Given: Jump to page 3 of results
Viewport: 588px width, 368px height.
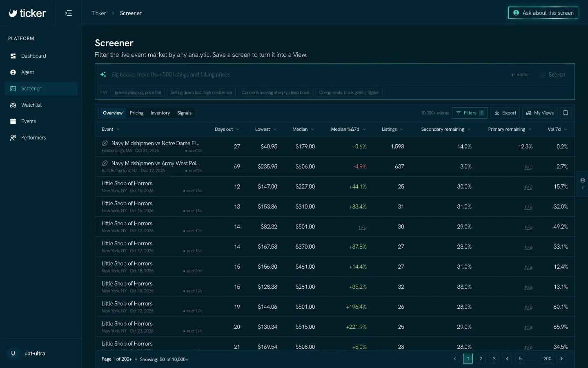Looking at the screenshot, I should point(494,359).
